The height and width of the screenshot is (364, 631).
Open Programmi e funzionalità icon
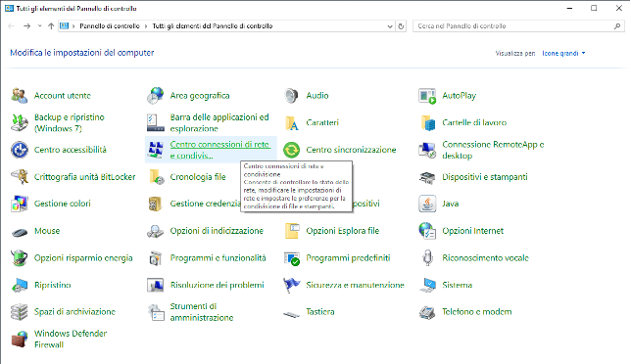(156, 258)
